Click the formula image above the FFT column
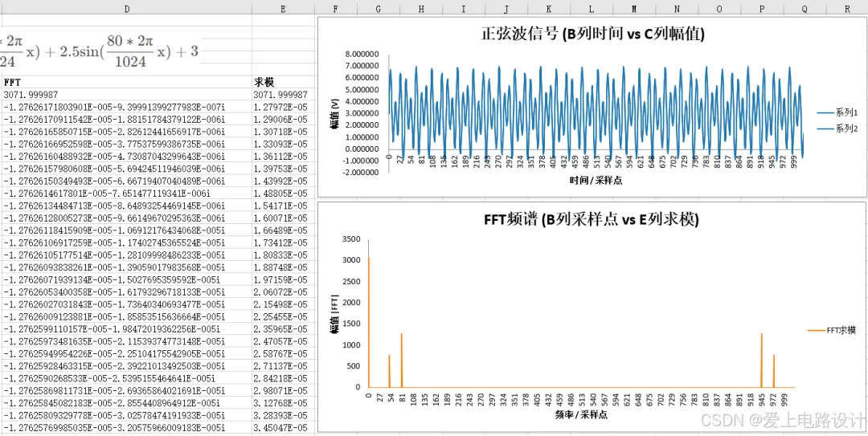This screenshot has width=868, height=436. 100,51
